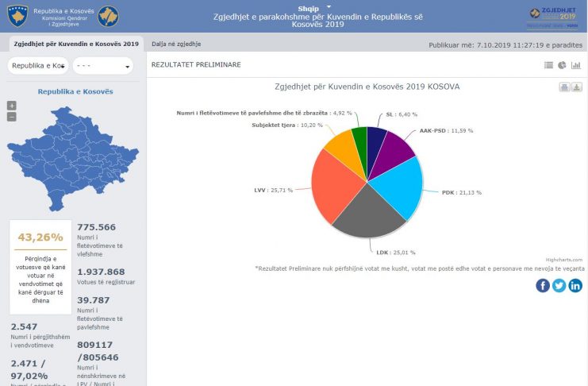This screenshot has width=588, height=386.
Task: Select the pie chart view icon
Action: coord(562,65)
